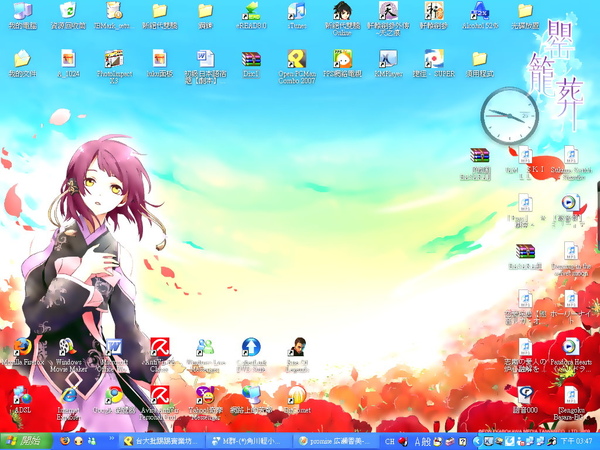Launch Windows Movie Maker shortcut
The height and width of the screenshot is (450, 600).
(x=68, y=355)
